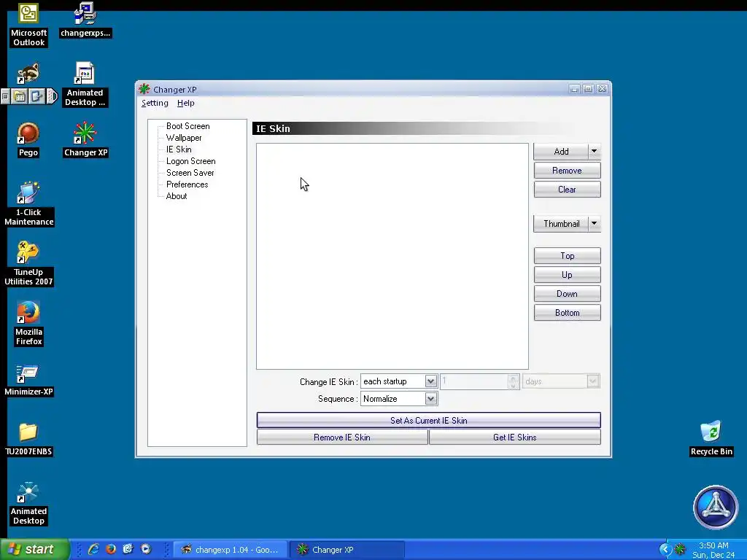The image size is (747, 560).
Task: Click the Down button
Action: click(x=567, y=294)
